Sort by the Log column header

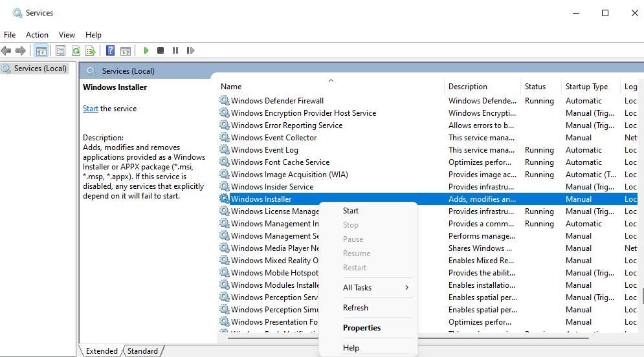coord(631,87)
